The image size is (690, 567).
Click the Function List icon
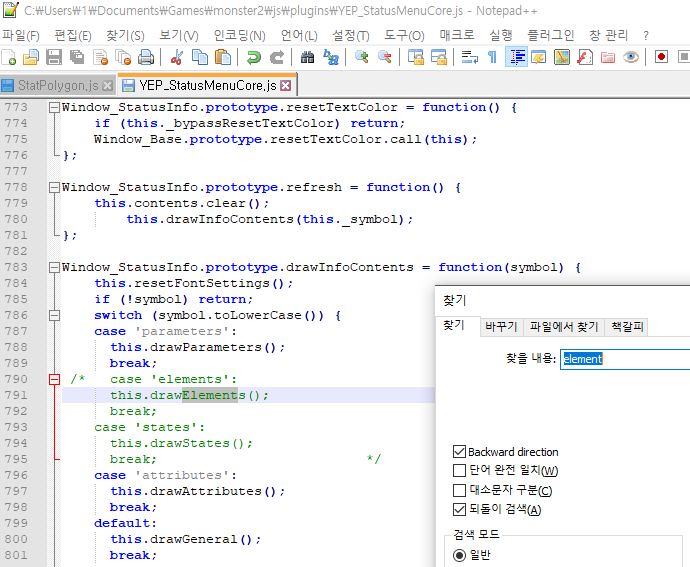(x=585, y=57)
